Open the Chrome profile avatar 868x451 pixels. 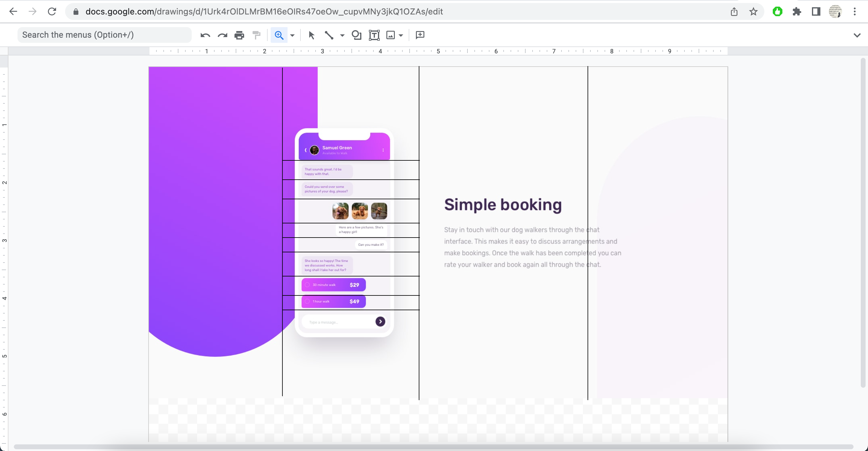point(835,12)
